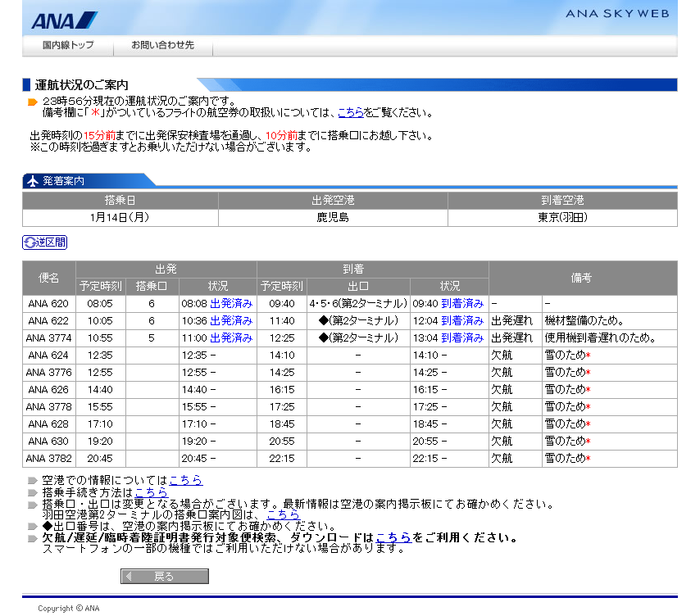Click 使用機到着遅れのため。 remark text

point(600,338)
